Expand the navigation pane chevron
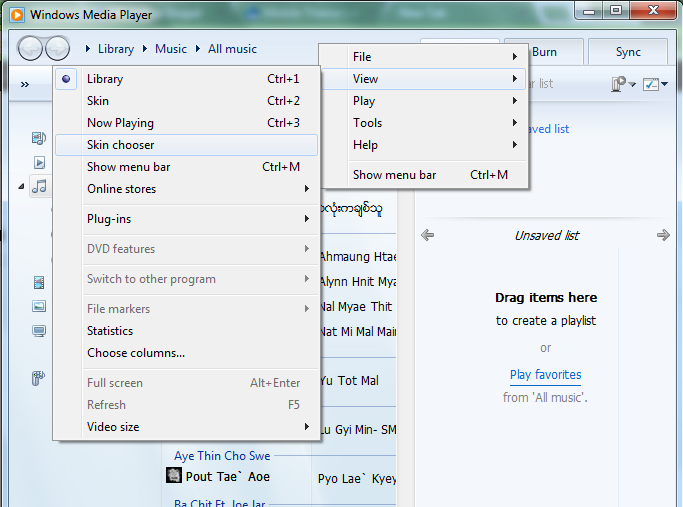Screen dimensions: 683x507 pyautogui.click(x=25, y=84)
